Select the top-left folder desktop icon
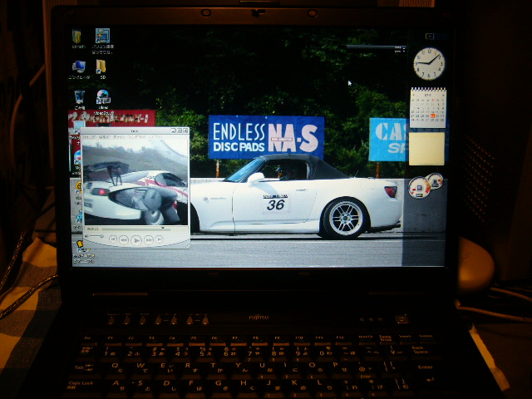The height and width of the screenshot is (399, 532). click(x=77, y=39)
